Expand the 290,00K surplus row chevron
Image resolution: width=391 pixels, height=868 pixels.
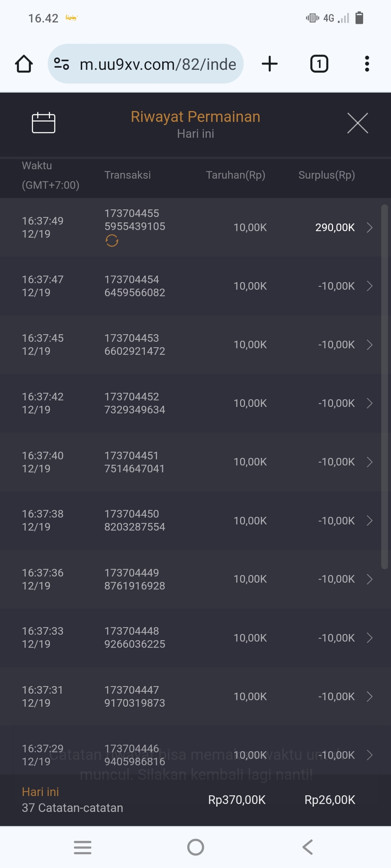point(369,227)
